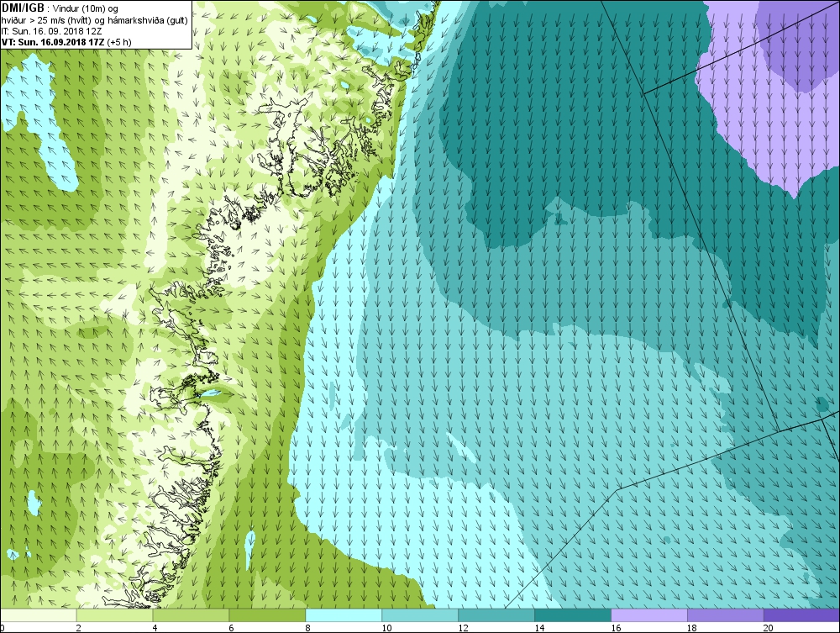
Task: Click the 16–18 m/s light purple swatch
Action: (x=649, y=615)
